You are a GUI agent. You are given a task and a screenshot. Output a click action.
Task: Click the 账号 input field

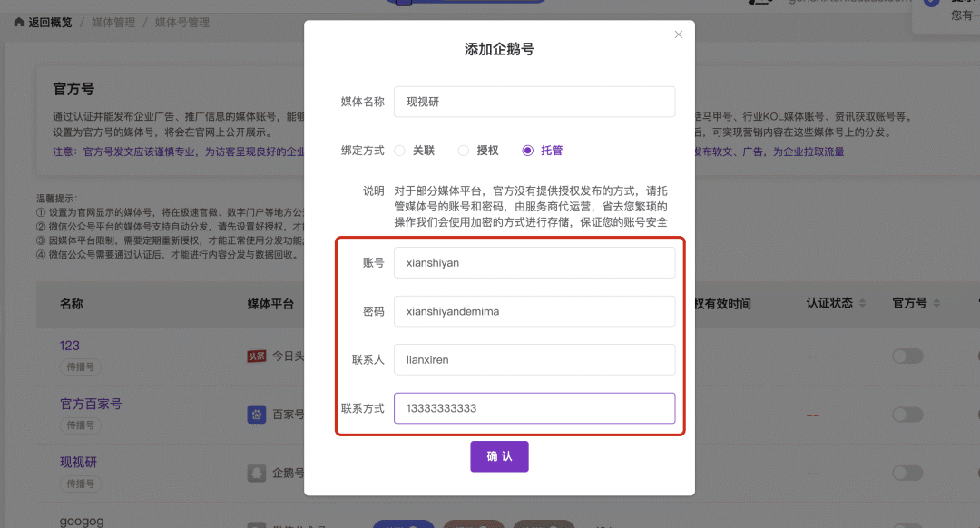[x=534, y=262]
